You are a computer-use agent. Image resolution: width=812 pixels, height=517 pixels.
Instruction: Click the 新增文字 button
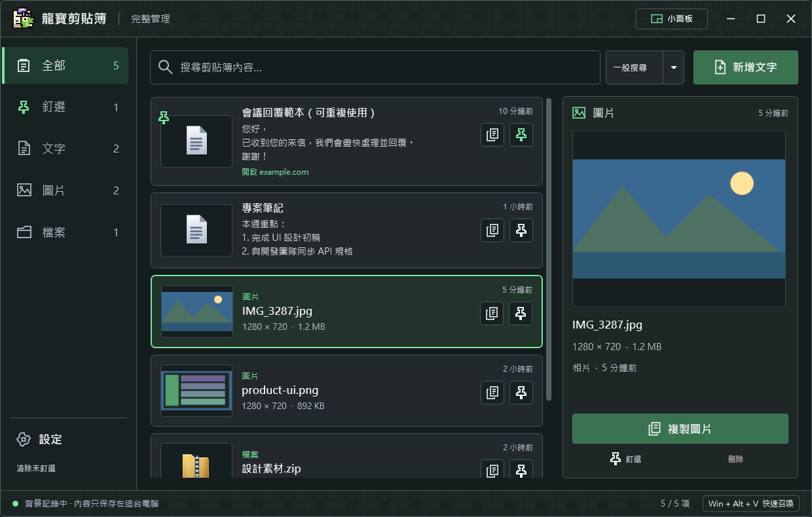click(x=746, y=67)
